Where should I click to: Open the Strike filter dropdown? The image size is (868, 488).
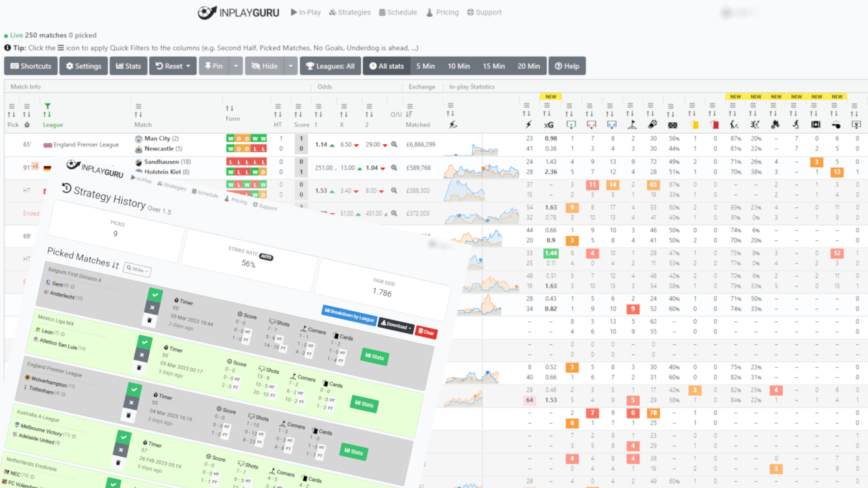137,269
